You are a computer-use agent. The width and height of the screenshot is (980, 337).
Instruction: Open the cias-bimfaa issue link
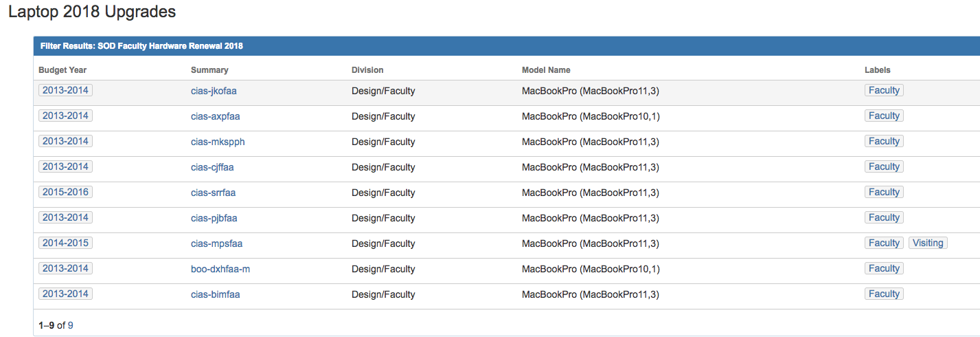215,294
